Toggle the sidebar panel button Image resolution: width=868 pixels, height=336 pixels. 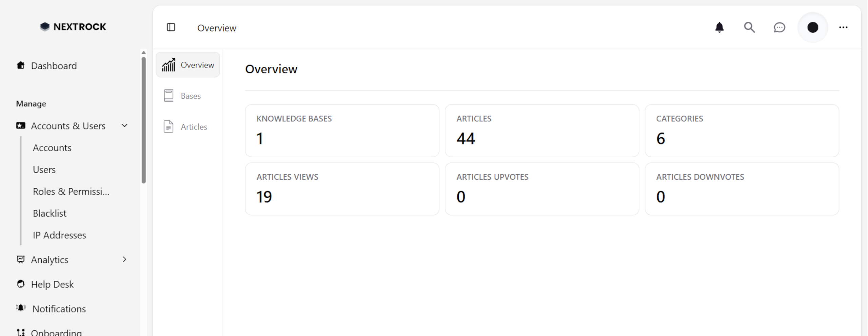click(x=171, y=27)
